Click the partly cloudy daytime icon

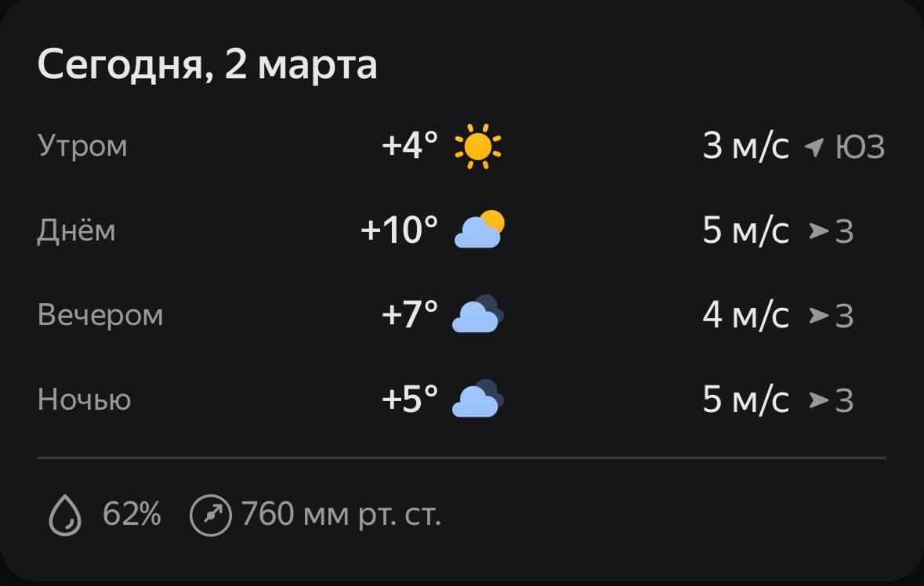[479, 230]
